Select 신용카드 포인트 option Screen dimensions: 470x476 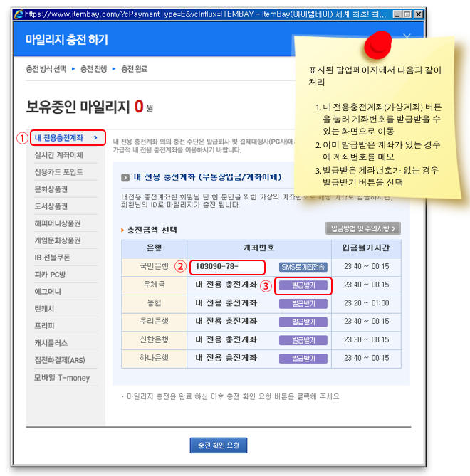point(58,172)
